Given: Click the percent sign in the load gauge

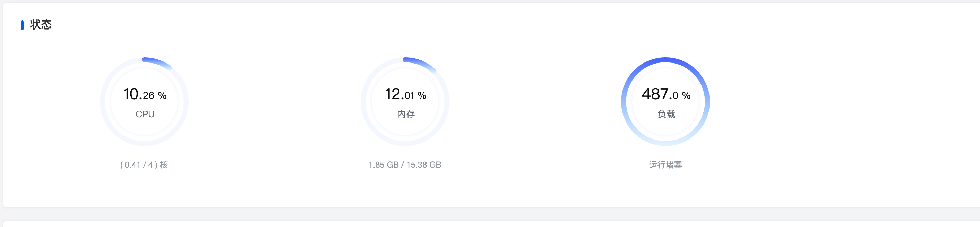Looking at the screenshot, I should point(686,95).
